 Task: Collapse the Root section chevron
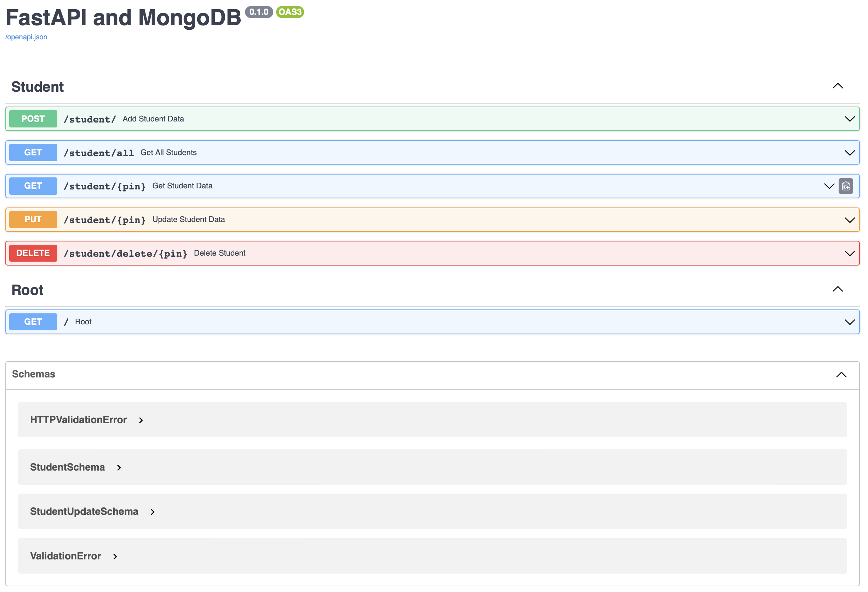pyautogui.click(x=838, y=289)
